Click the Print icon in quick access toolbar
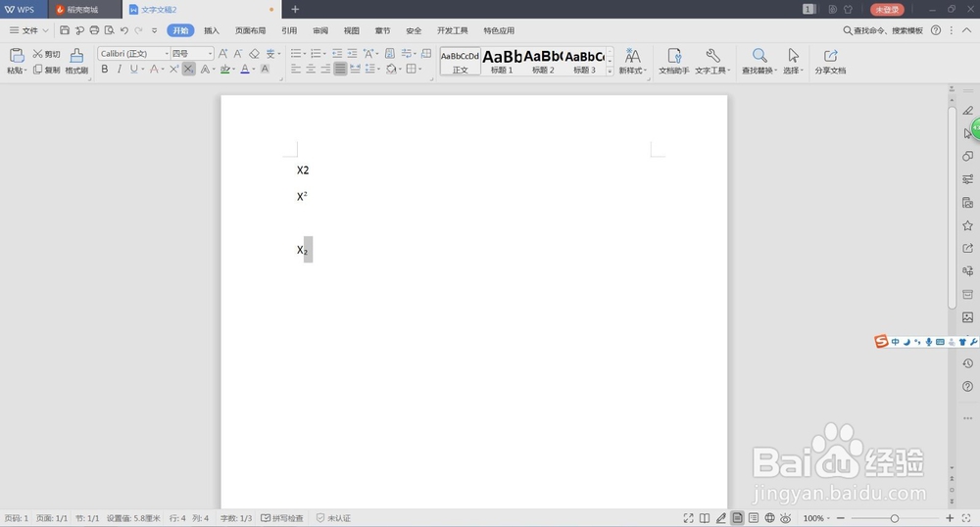Screen dimensions: 980x527 point(94,30)
